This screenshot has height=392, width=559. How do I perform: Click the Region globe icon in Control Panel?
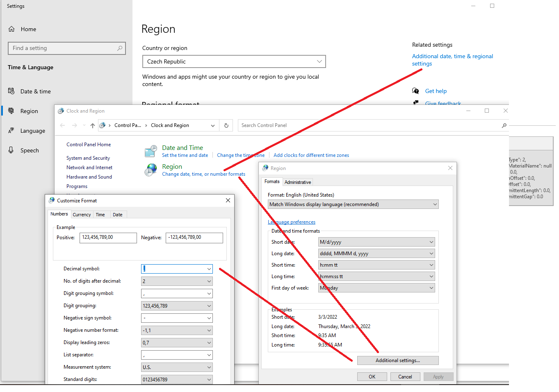pyautogui.click(x=151, y=170)
